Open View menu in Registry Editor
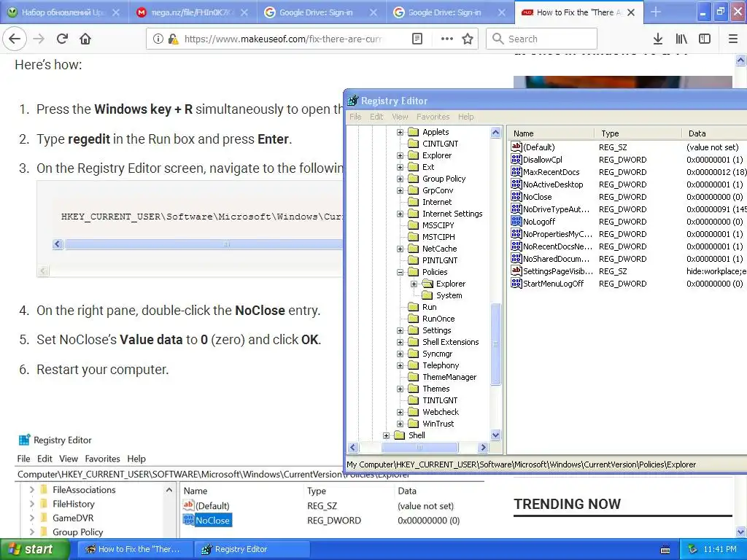The image size is (747, 560). 400,117
